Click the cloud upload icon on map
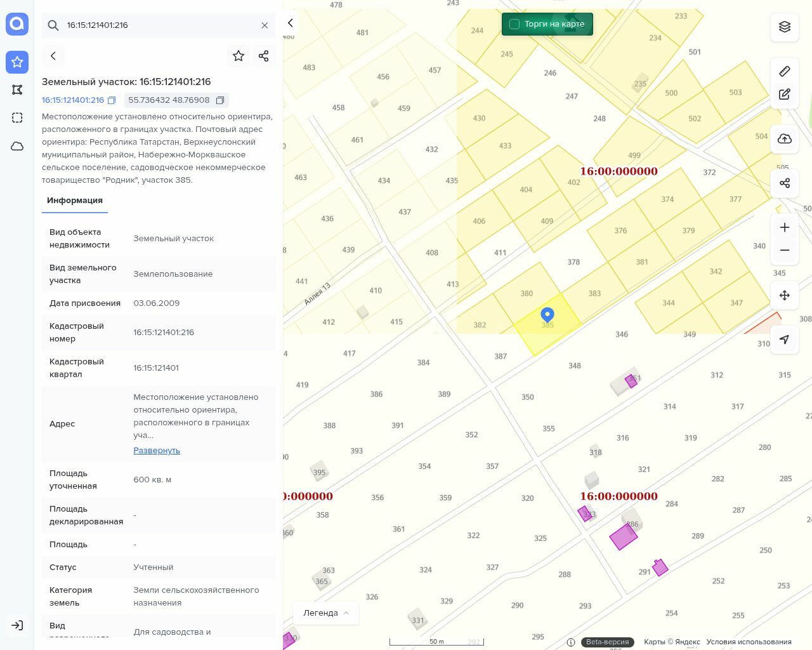The image size is (812, 650). [x=785, y=139]
